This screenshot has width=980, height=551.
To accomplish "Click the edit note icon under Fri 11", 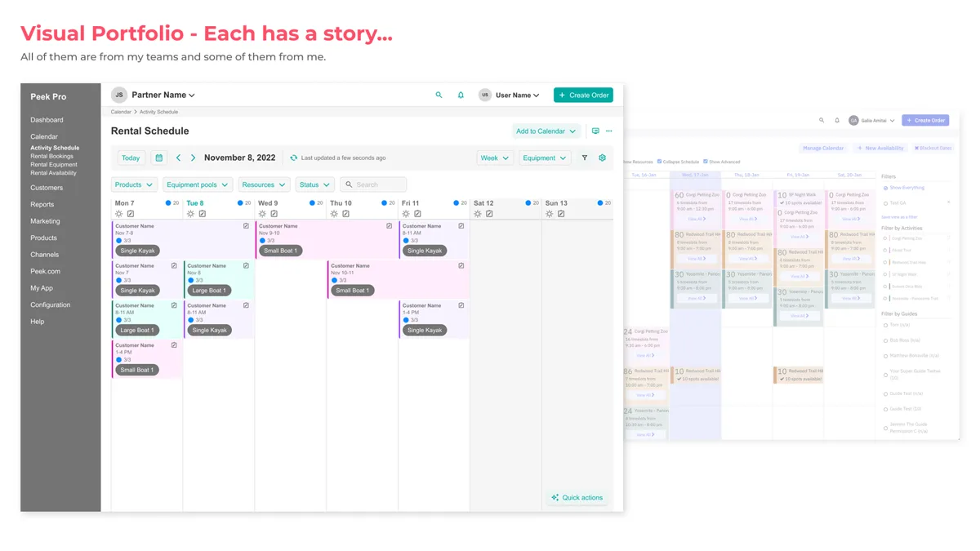I will 417,214.
